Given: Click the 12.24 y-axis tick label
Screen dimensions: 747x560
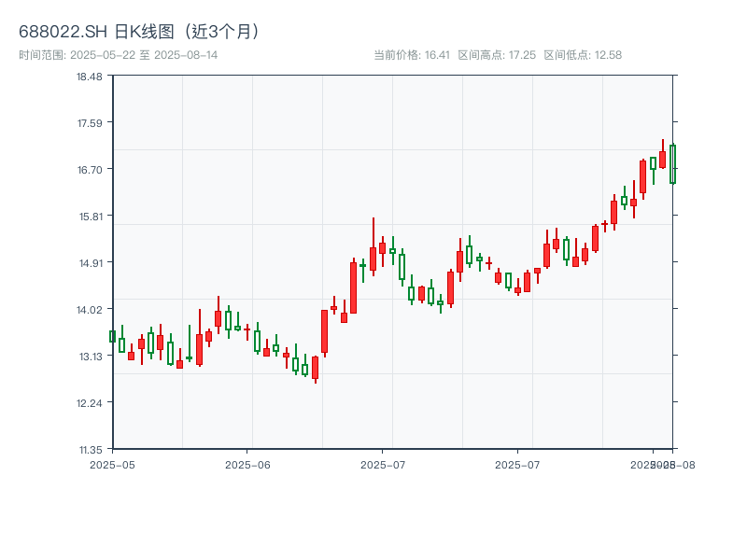Looking at the screenshot, I should (90, 402).
